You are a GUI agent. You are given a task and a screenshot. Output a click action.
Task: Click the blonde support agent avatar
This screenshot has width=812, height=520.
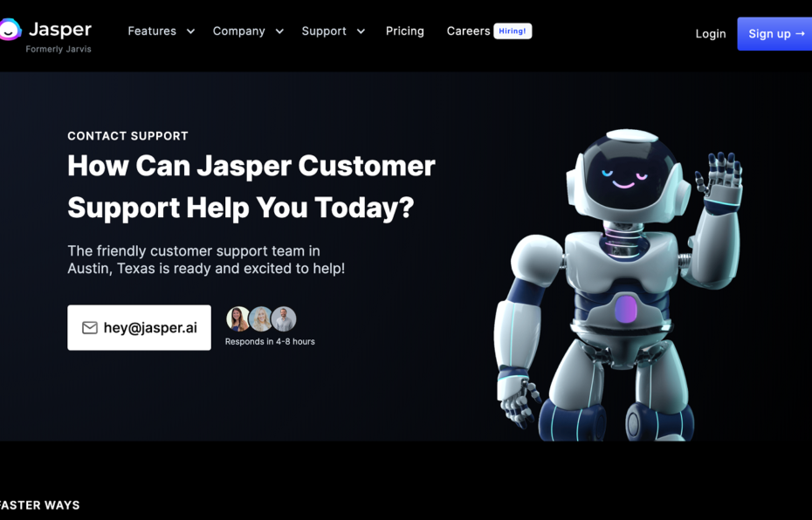[x=261, y=318]
